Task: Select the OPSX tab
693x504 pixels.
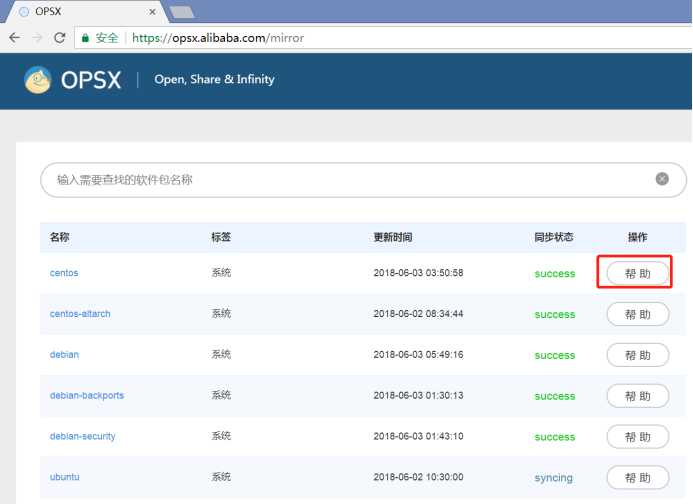Action: [87, 11]
